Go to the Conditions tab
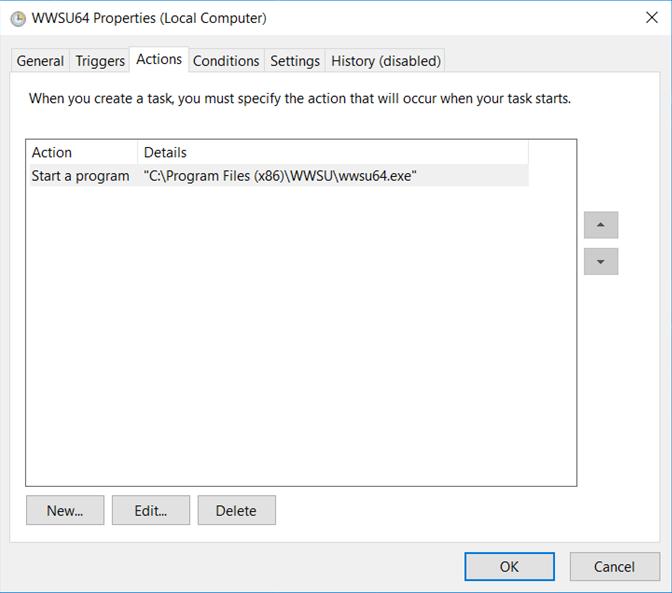Screen dimensions: 672x593 pyautogui.click(x=226, y=61)
